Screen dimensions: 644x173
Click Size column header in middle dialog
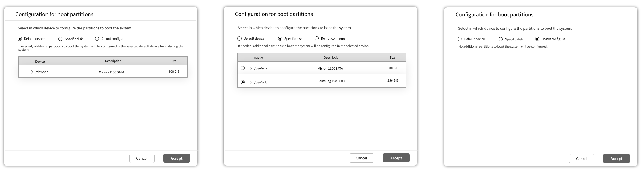click(x=392, y=57)
